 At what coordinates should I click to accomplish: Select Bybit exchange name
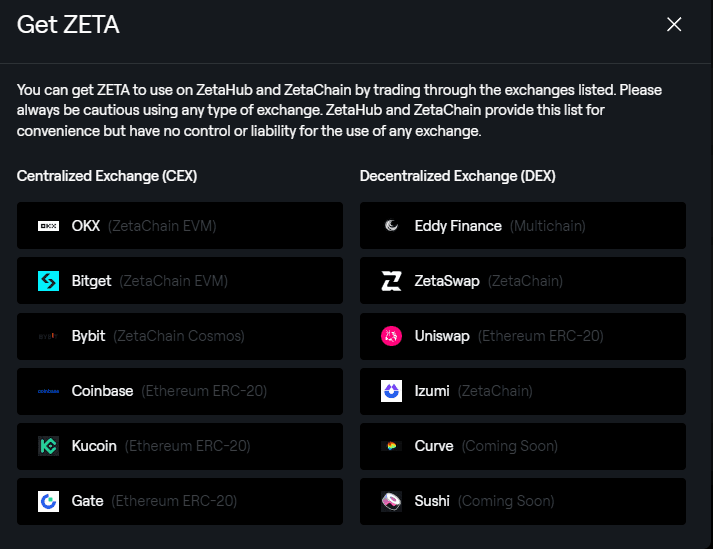click(88, 336)
